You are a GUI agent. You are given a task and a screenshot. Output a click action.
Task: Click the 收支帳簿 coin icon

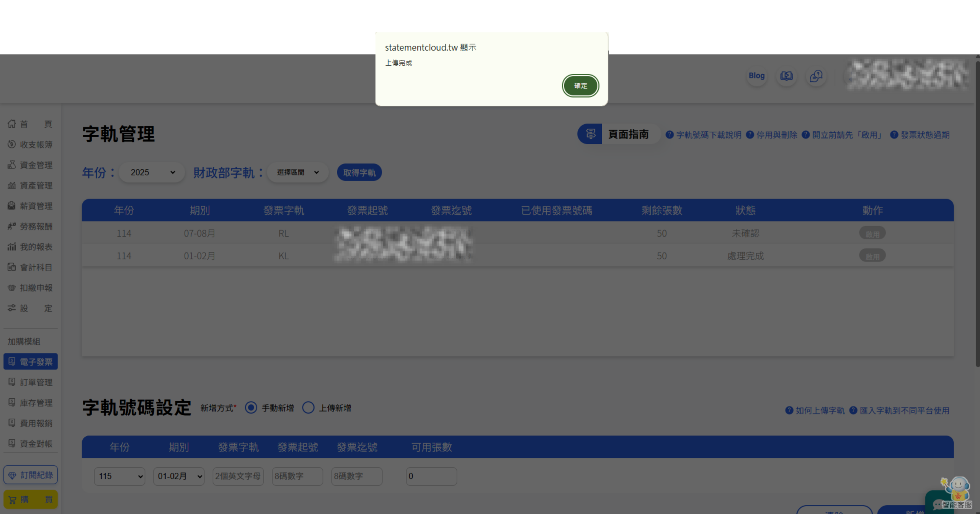[x=11, y=144]
